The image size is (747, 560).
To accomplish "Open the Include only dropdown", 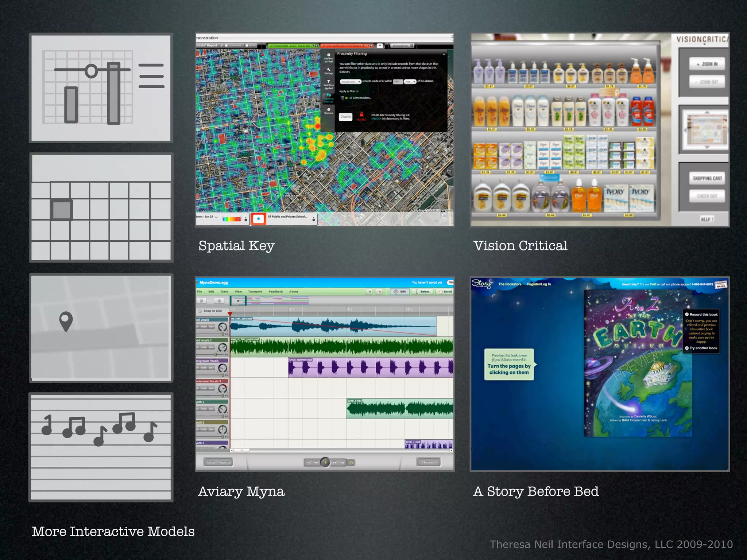I will 350,82.
